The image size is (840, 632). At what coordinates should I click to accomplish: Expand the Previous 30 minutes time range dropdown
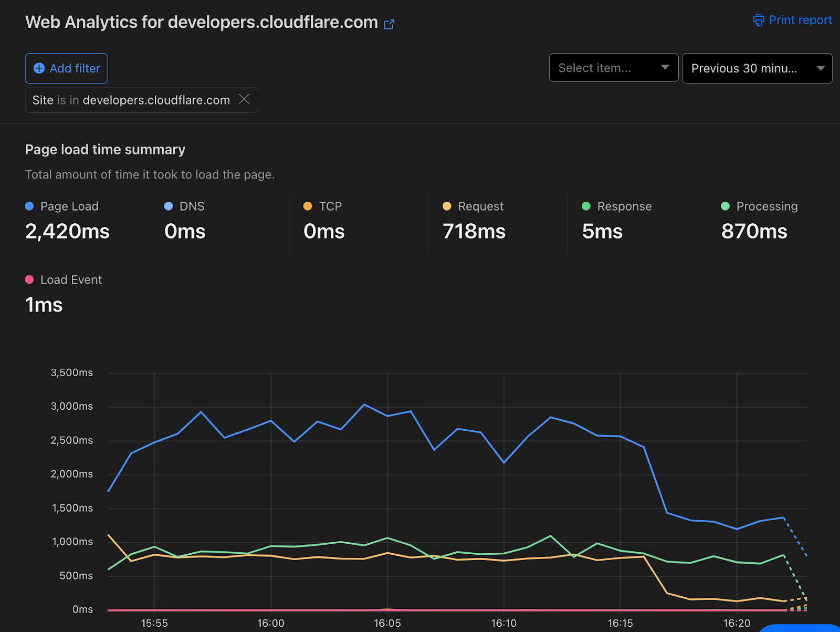pyautogui.click(x=757, y=68)
